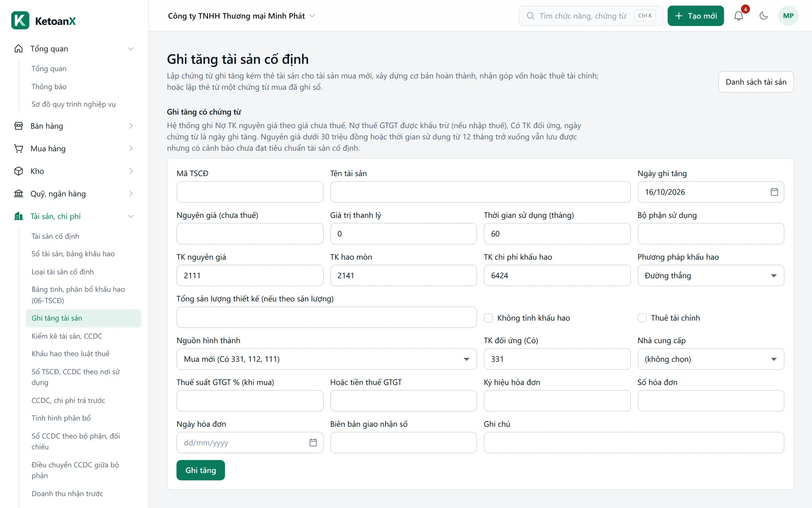Image resolution: width=812 pixels, height=508 pixels.
Task: Open Nguồn hình thành dropdown
Action: click(326, 359)
